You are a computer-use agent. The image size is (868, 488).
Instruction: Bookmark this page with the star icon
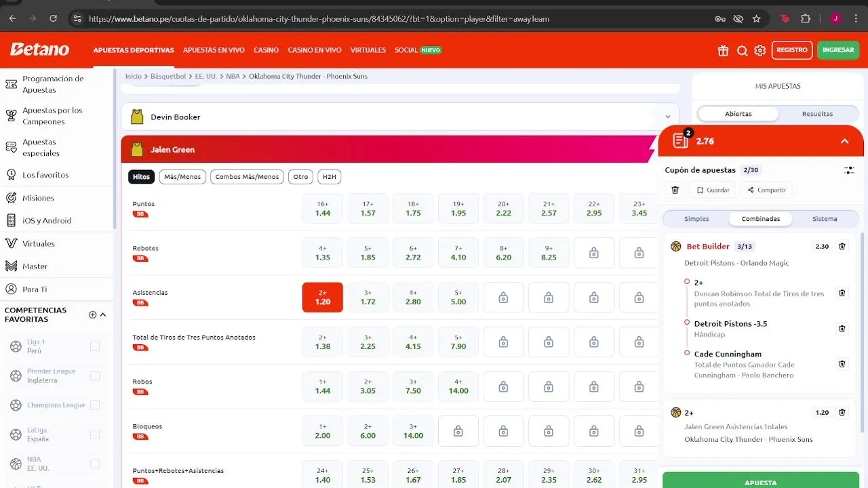click(x=756, y=18)
